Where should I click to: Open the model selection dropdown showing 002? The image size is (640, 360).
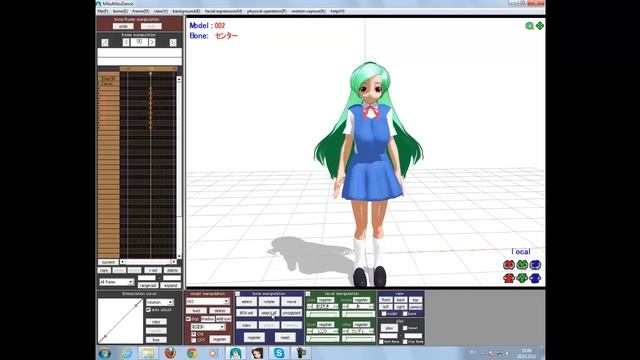click(208, 301)
